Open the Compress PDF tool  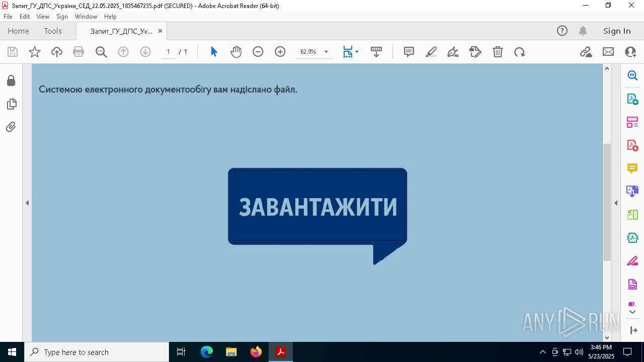[x=632, y=238]
